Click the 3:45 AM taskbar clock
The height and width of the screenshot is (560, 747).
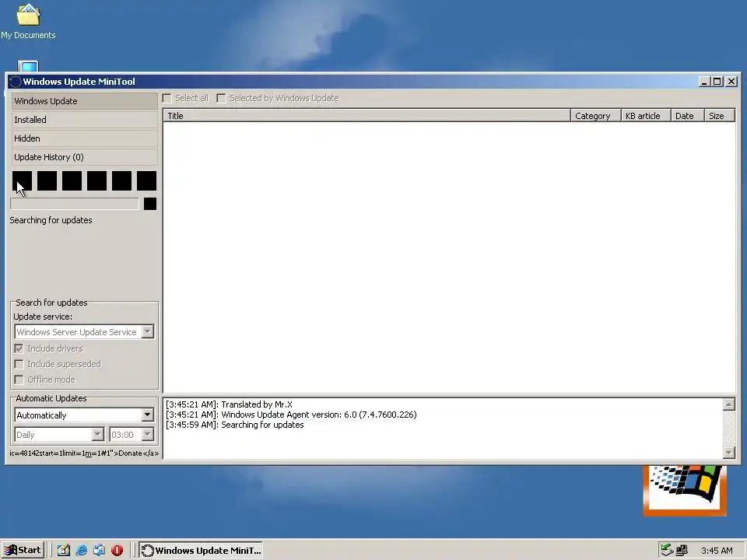click(717, 551)
